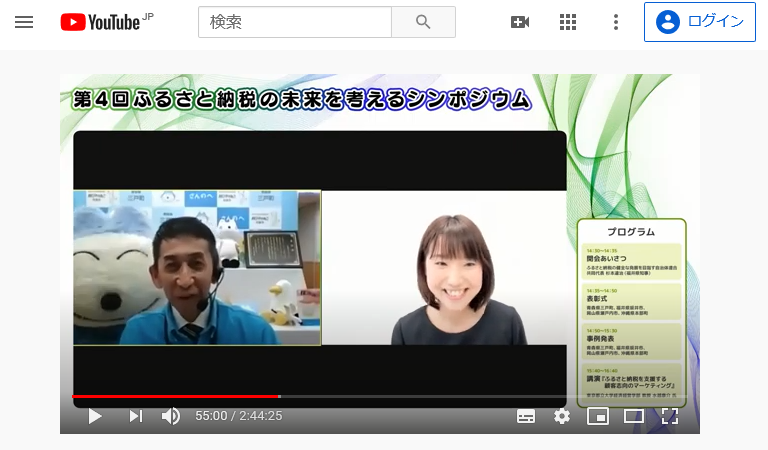The image size is (768, 450).
Task: Mute the video volume
Action: pos(170,416)
